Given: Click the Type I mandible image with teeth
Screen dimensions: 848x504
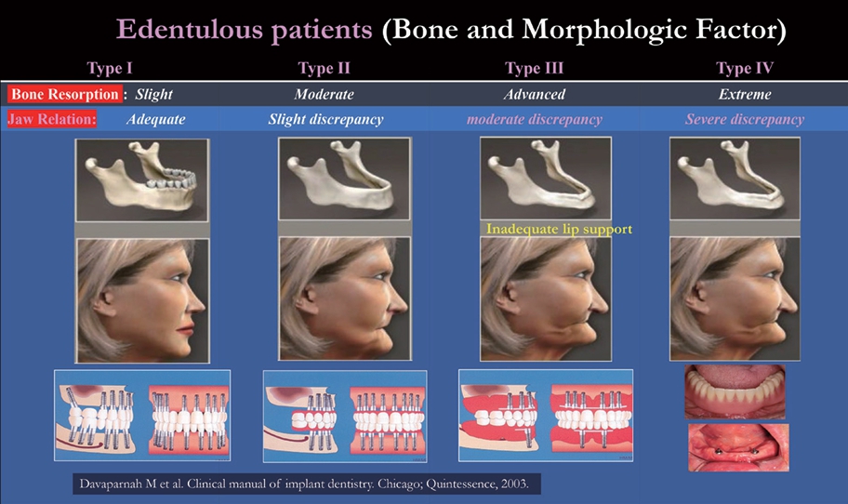Looking at the screenshot, I should coord(142,179).
